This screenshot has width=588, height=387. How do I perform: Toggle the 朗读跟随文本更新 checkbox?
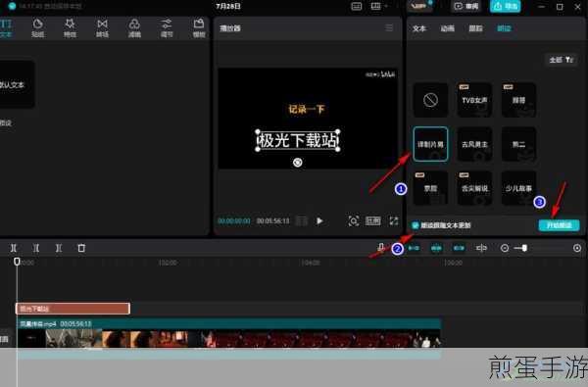416,225
